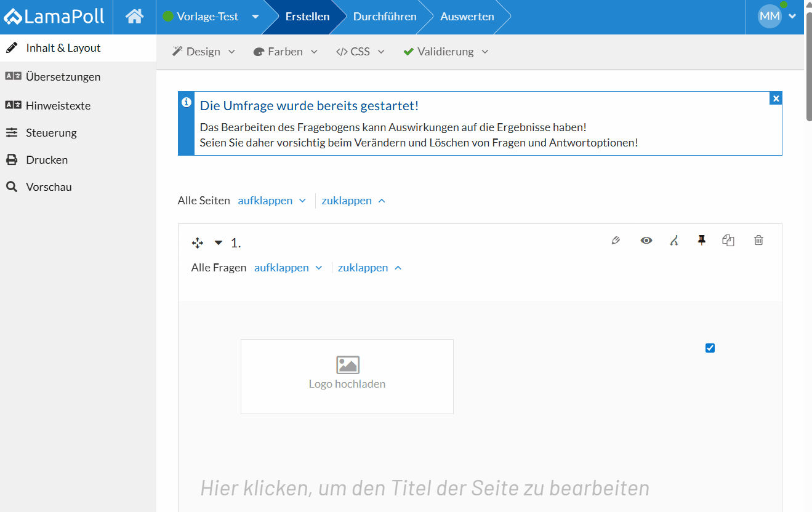
Task: Switch to the Durchführen tab
Action: 385,17
